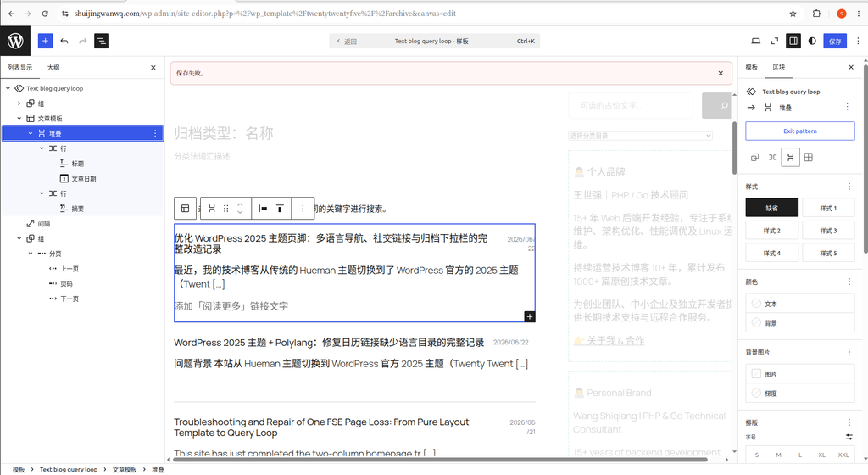Open options for the 堆叠 list item
Viewport: 868px width, 475px height.
[x=155, y=133]
